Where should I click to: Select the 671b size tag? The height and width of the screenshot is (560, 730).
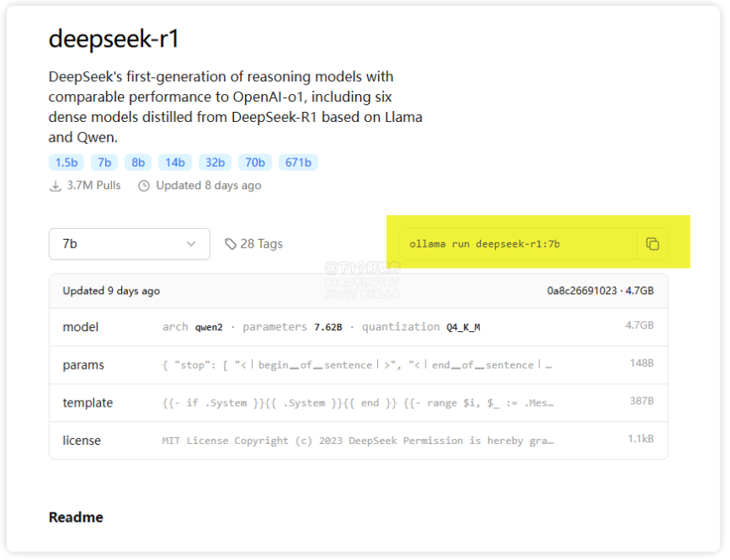pyautogui.click(x=298, y=163)
